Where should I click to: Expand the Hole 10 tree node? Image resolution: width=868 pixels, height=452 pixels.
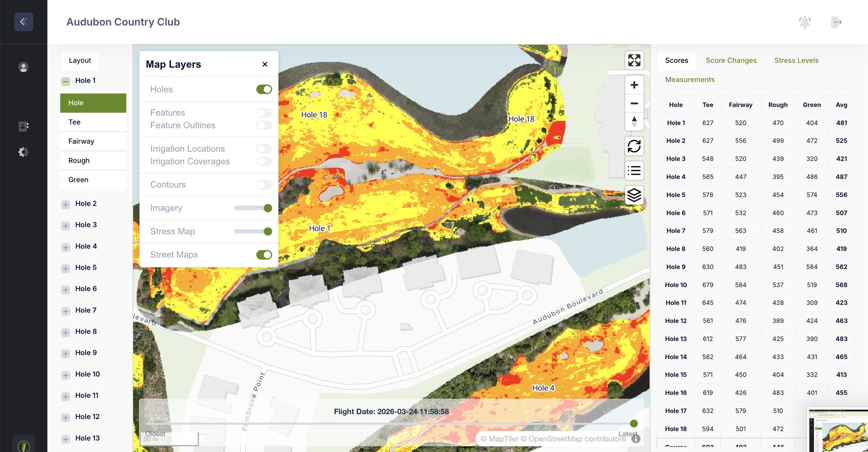point(66,375)
